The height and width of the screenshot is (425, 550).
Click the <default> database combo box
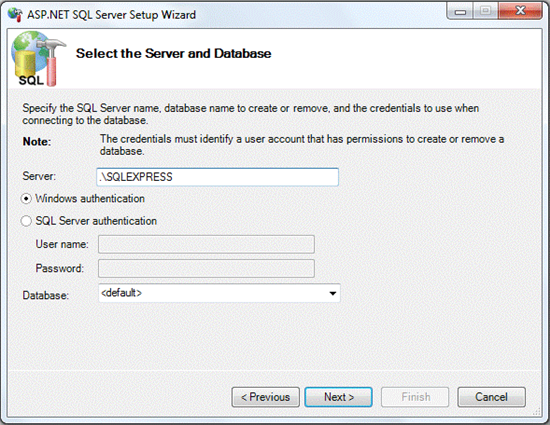(x=219, y=293)
